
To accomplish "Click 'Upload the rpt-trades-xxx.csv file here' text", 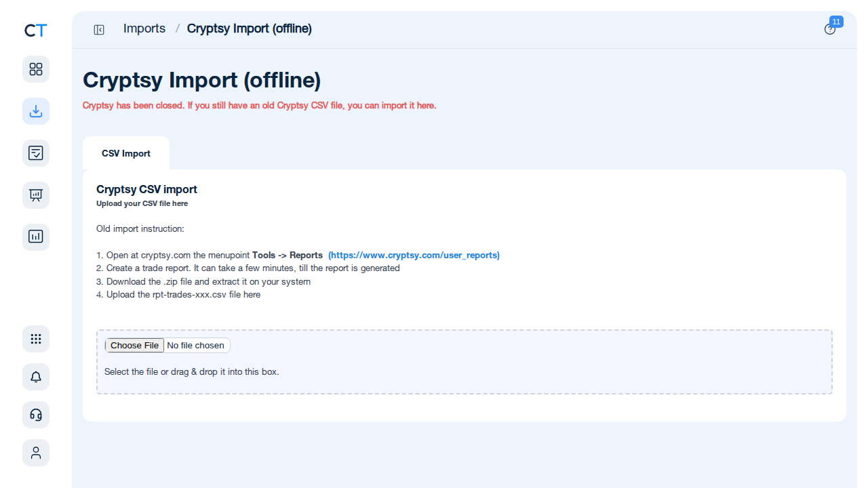I will (x=178, y=295).
